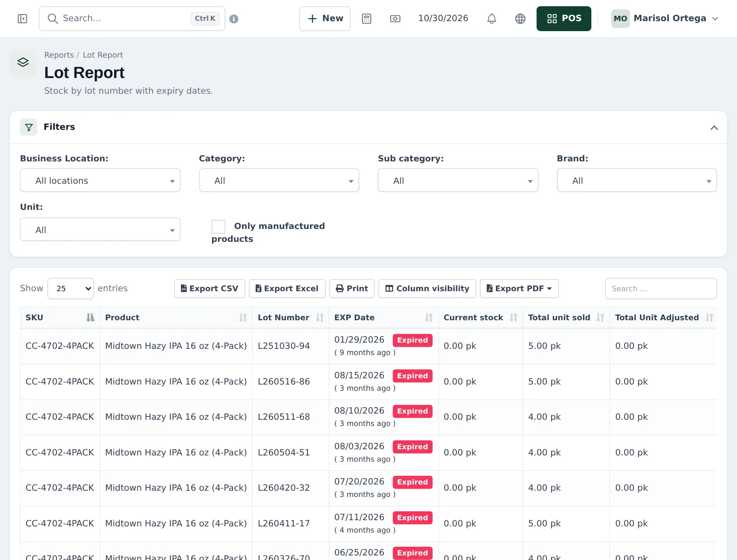Change the show entries count selector

(71, 289)
